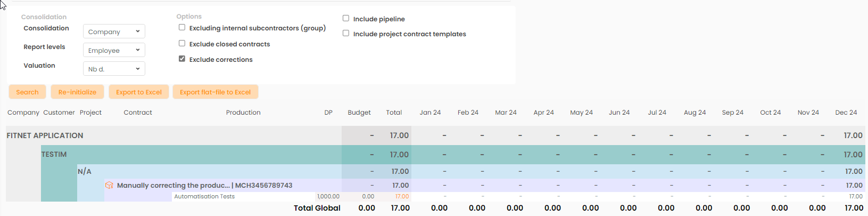Viewport: 868px width, 216px height.
Task: Select the FITNET APPLICATION company row
Action: tap(45, 135)
